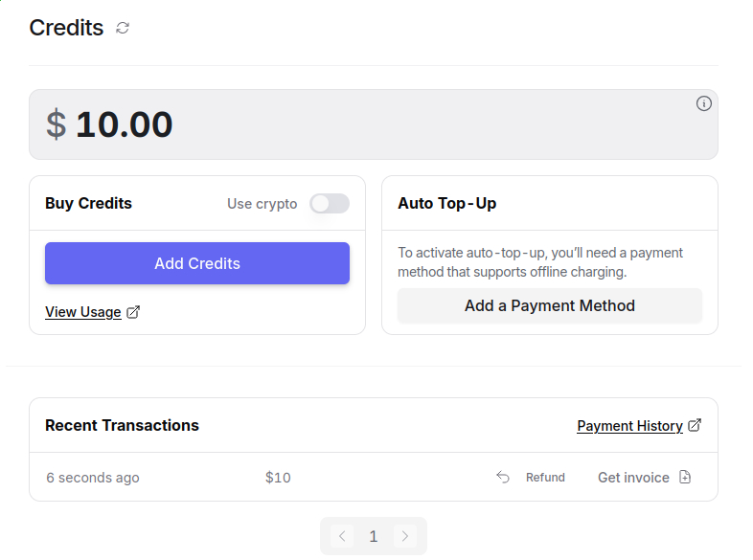Click the Refund undo arrow icon
The height and width of the screenshot is (560, 753).
pos(503,477)
